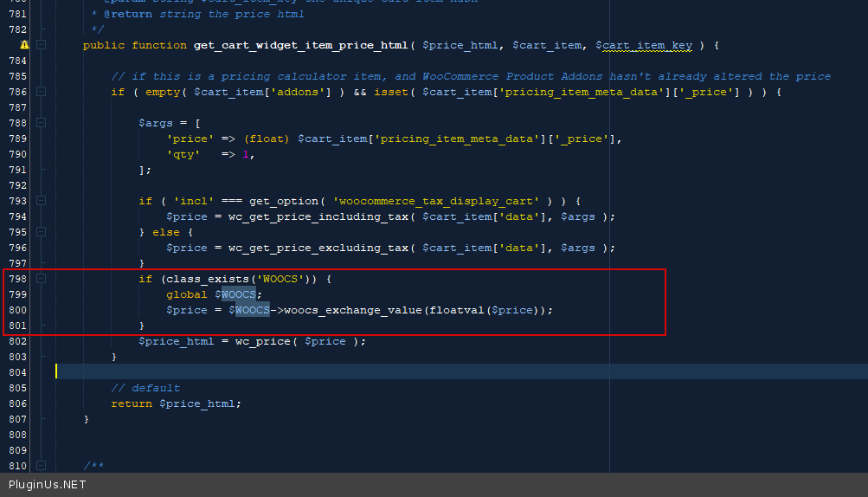868x497 pixels.
Task: Click the woocs_exchange_value method call
Action: (x=353, y=310)
